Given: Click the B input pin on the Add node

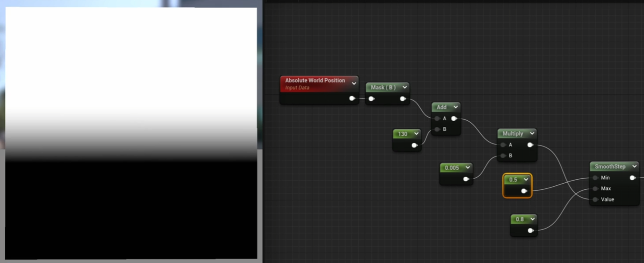Looking at the screenshot, I should 437,129.
